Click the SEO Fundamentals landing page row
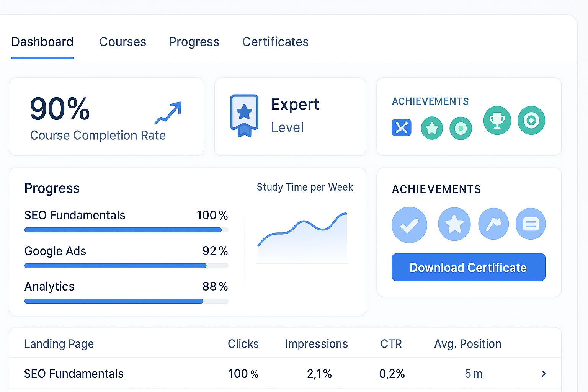Screen dimensions: 588x392 pyautogui.click(x=74, y=374)
